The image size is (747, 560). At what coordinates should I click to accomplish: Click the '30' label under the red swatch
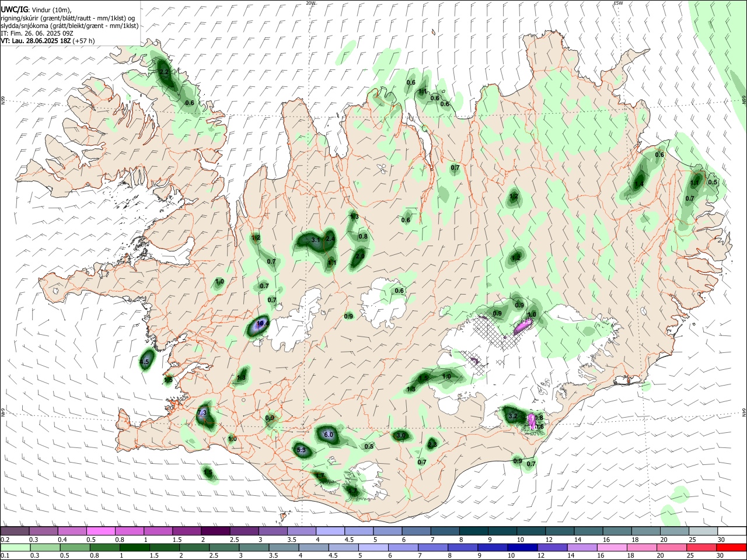point(721,556)
